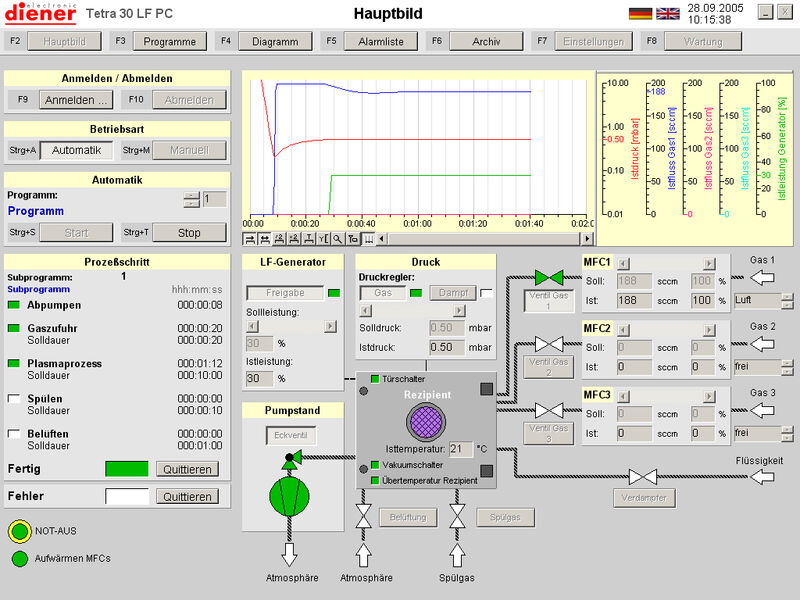
Task: Click the Druck setpoint slider track
Action: click(x=412, y=311)
